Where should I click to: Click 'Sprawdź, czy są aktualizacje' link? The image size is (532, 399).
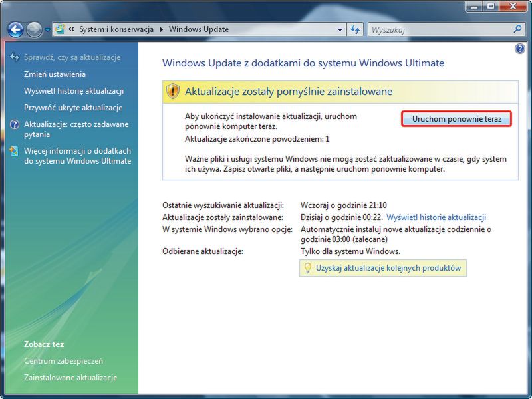(x=72, y=57)
